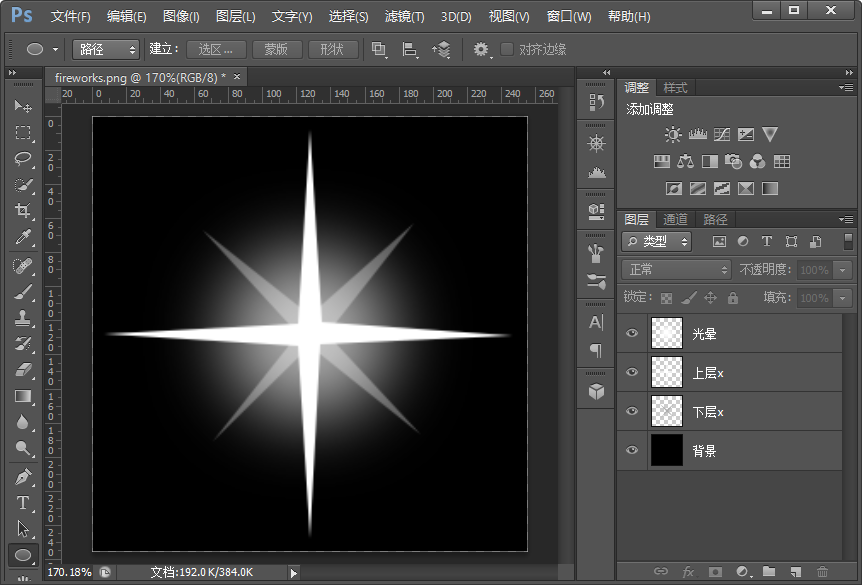Select the Lasso tool
This screenshot has width=862, height=585.
click(x=23, y=159)
